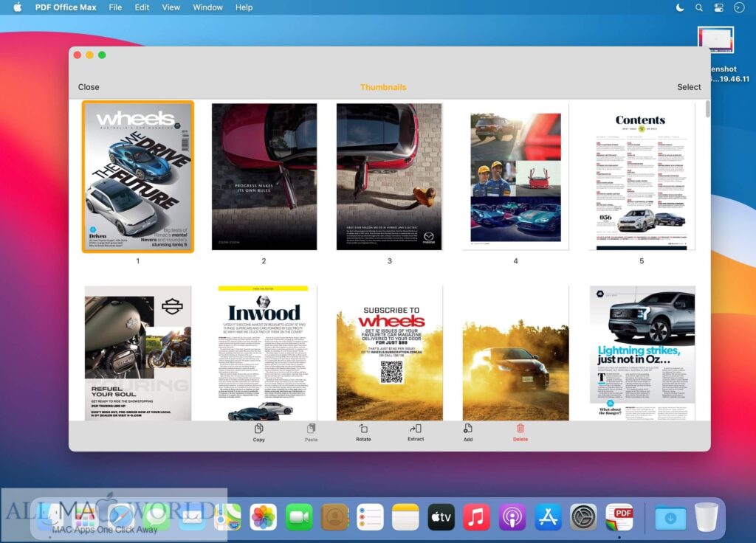Open Apple TV from the Dock

(x=441, y=517)
